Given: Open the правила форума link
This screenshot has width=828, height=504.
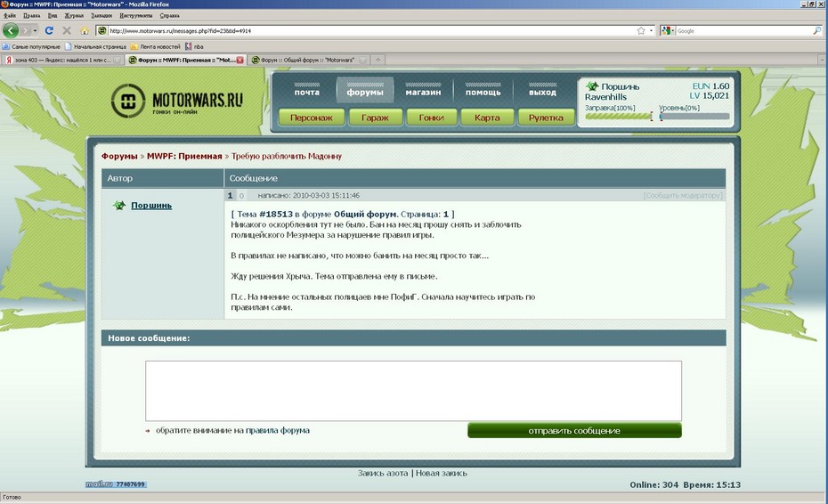Looking at the screenshot, I should pos(278,430).
